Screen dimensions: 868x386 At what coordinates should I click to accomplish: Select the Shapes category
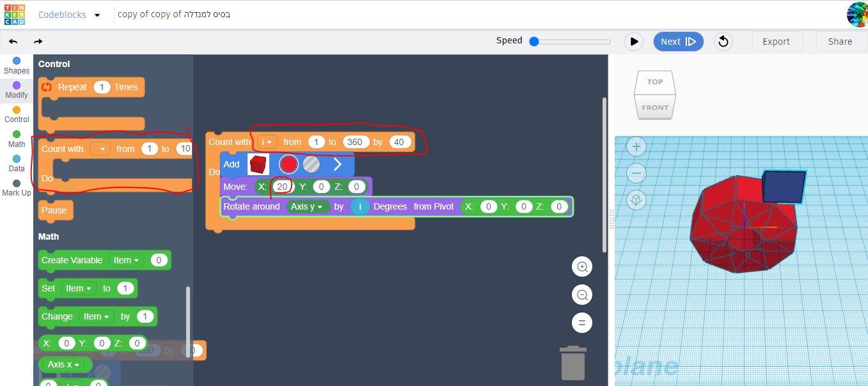pyautogui.click(x=17, y=66)
